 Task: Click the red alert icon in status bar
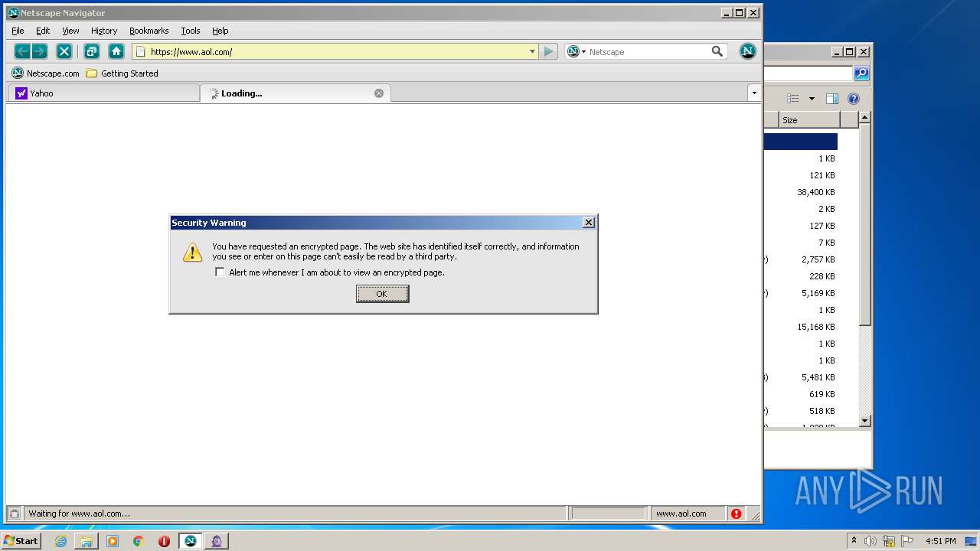[x=736, y=514]
